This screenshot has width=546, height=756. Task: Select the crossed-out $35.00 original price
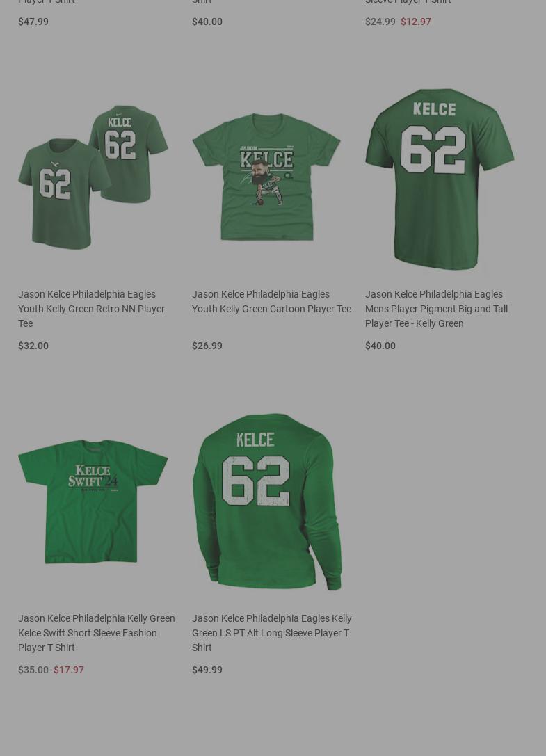34,670
